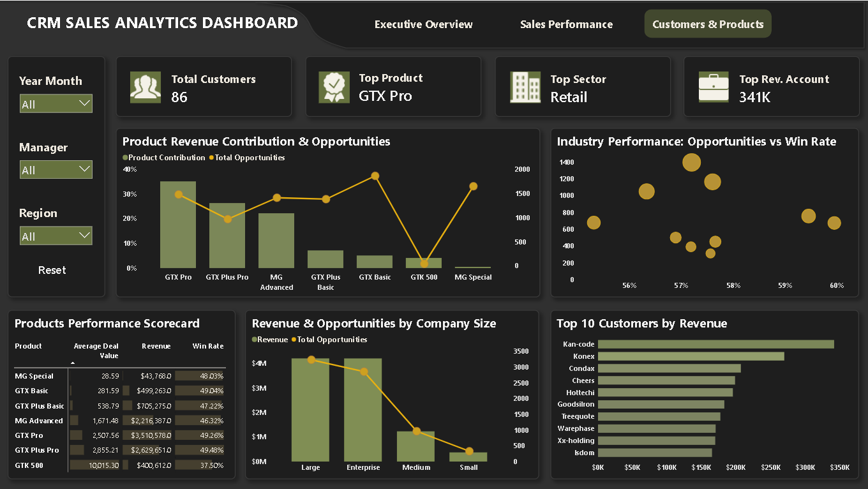
Task: Click the Retail top sector value
Action: (x=569, y=97)
